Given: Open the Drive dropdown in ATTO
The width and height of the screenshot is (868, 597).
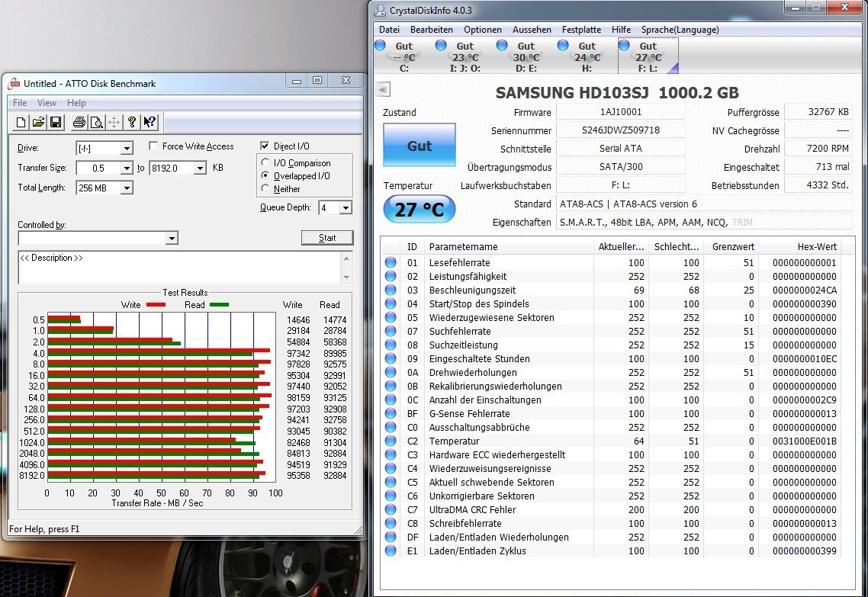Looking at the screenshot, I should coord(127,148).
